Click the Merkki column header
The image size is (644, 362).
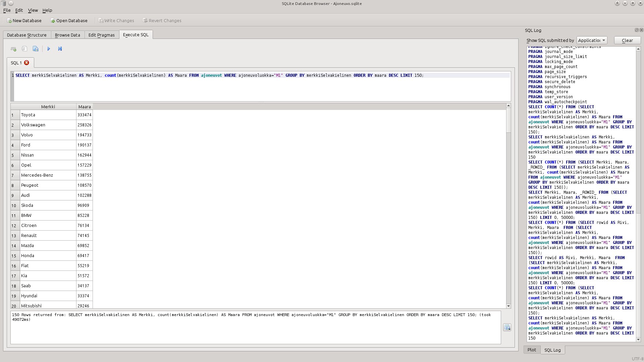point(48,107)
